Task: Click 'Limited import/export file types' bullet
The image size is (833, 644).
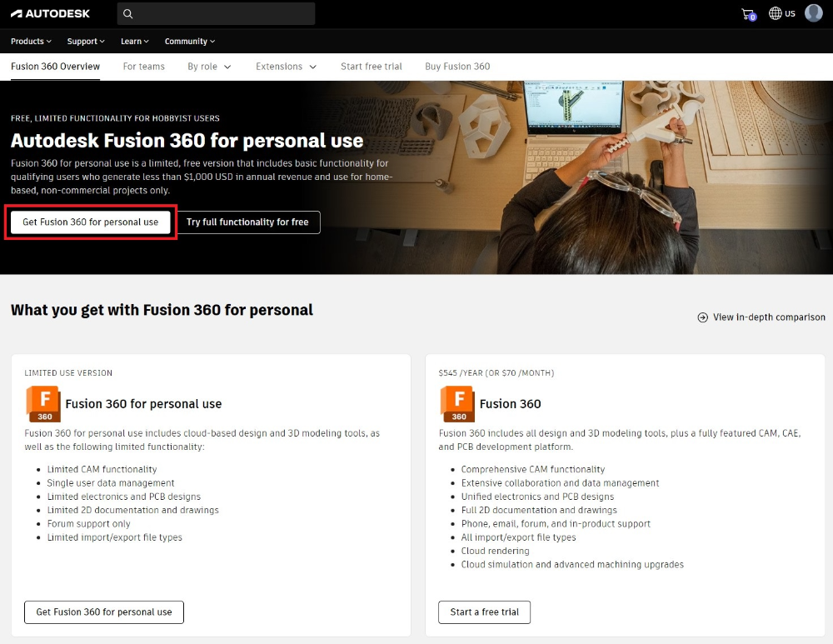Action: [115, 537]
